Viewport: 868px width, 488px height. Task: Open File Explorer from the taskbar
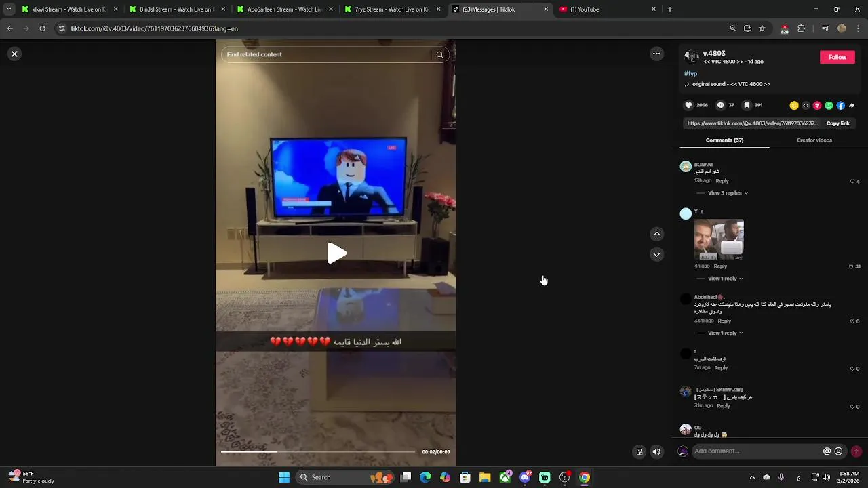pyautogui.click(x=485, y=477)
